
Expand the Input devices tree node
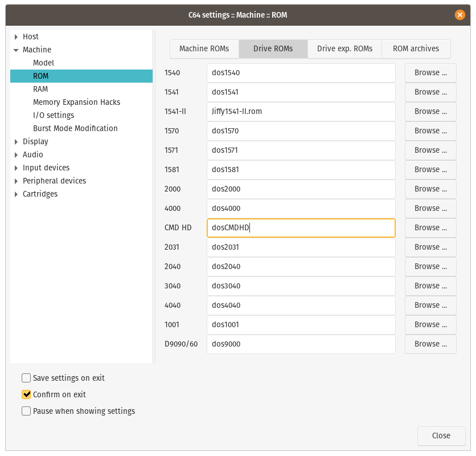pos(16,168)
